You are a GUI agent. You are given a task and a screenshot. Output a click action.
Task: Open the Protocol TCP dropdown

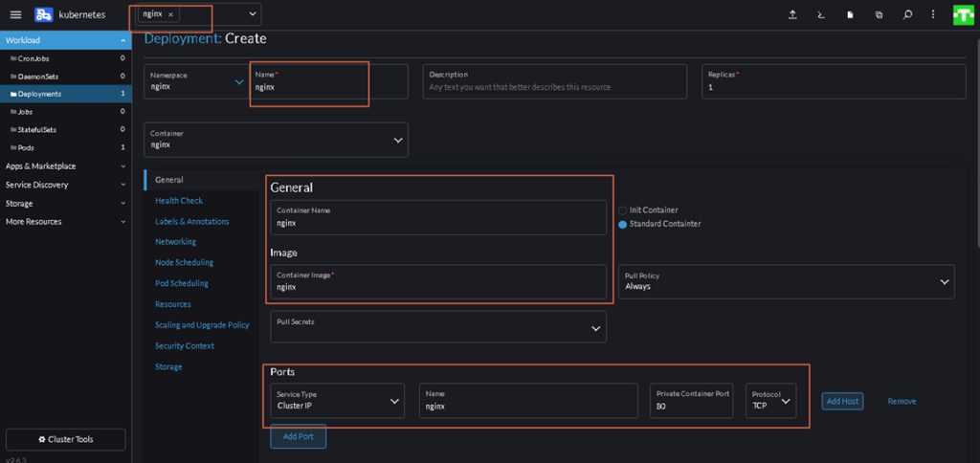point(771,401)
